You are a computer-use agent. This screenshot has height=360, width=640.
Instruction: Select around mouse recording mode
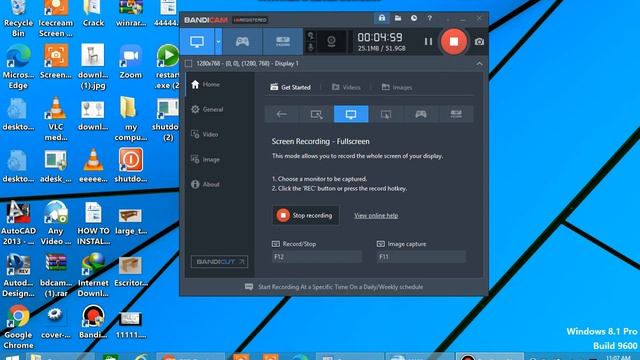[386, 114]
